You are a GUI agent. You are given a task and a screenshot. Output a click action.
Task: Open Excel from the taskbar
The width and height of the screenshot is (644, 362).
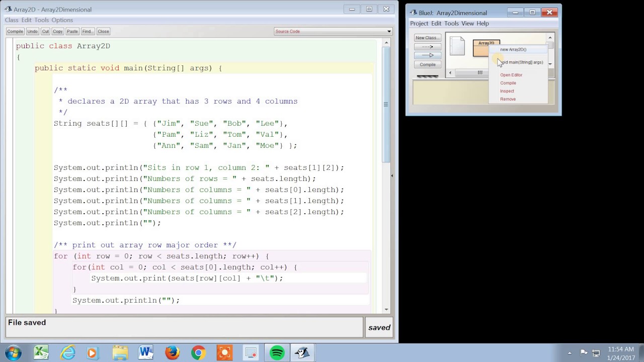[x=41, y=352]
